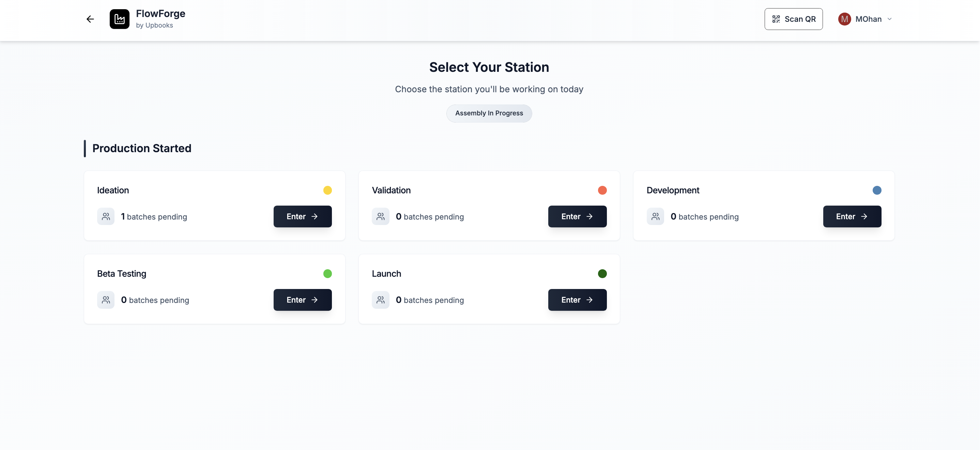Click the people icon on the Ideation card
The width and height of the screenshot is (980, 450).
106,216
